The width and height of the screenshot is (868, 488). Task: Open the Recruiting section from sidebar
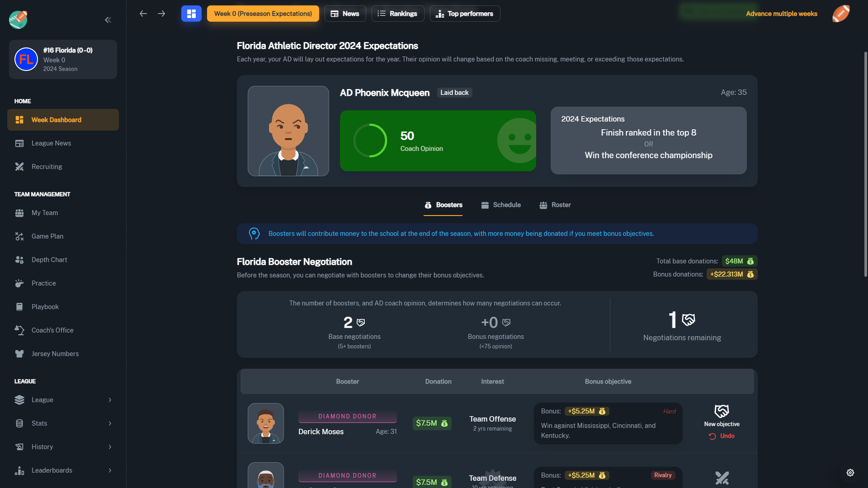click(46, 166)
